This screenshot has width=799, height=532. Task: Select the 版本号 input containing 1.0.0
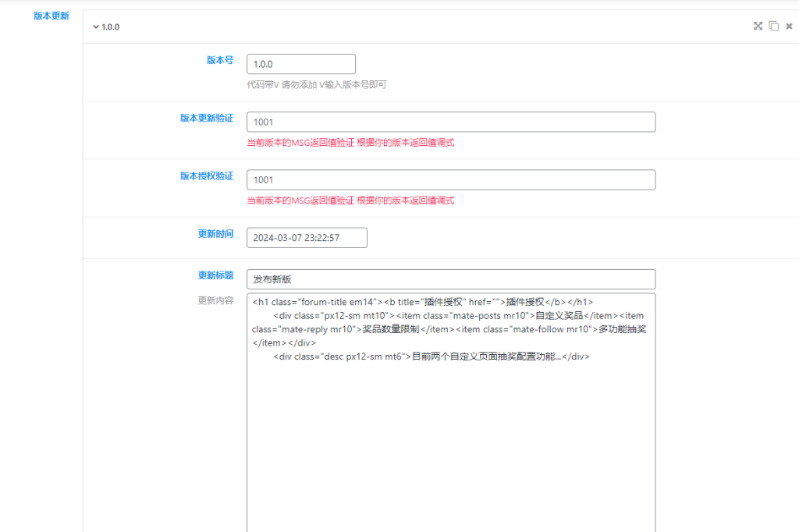click(x=300, y=64)
